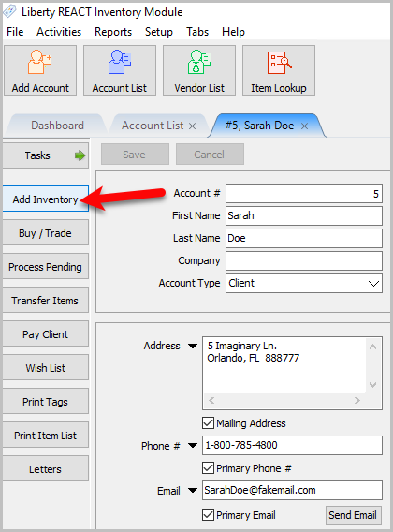Viewport: 393px width, 532px height.
Task: Click the First Name field containing Sarah
Action: (304, 215)
